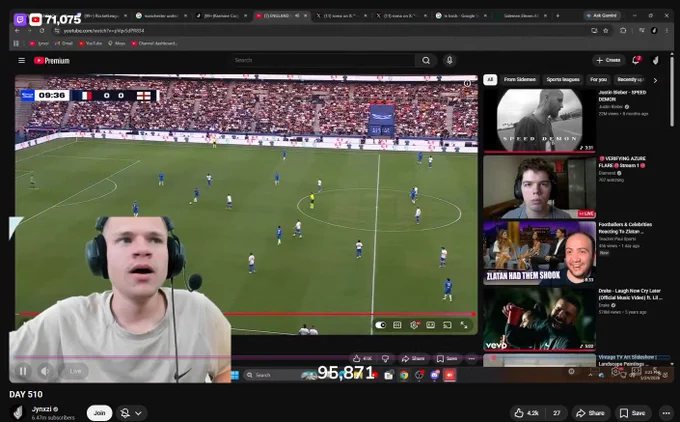Show more filter chips with right chevron
This screenshot has height=422, width=680.
tap(655, 80)
